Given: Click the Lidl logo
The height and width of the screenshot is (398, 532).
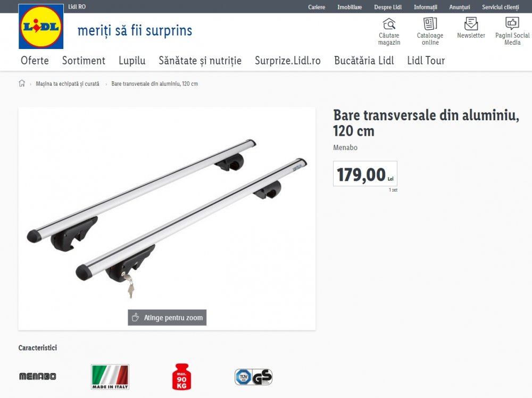Looking at the screenshot, I should click(x=41, y=26).
